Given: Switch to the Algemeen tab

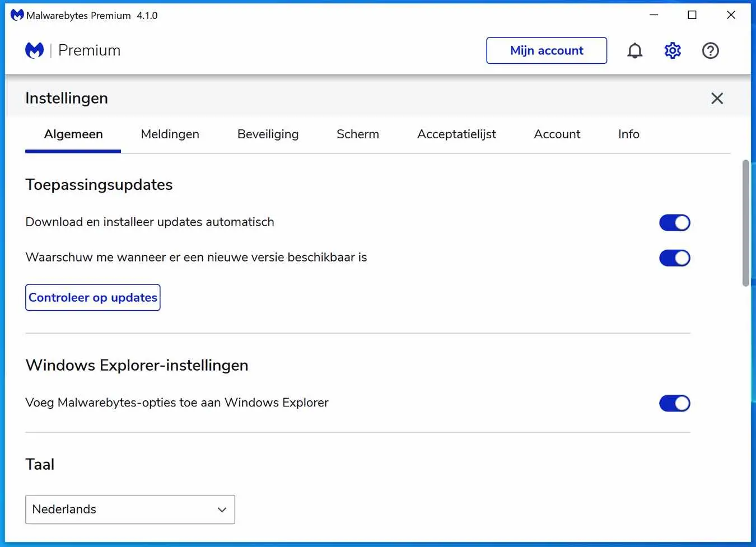Looking at the screenshot, I should click(73, 134).
